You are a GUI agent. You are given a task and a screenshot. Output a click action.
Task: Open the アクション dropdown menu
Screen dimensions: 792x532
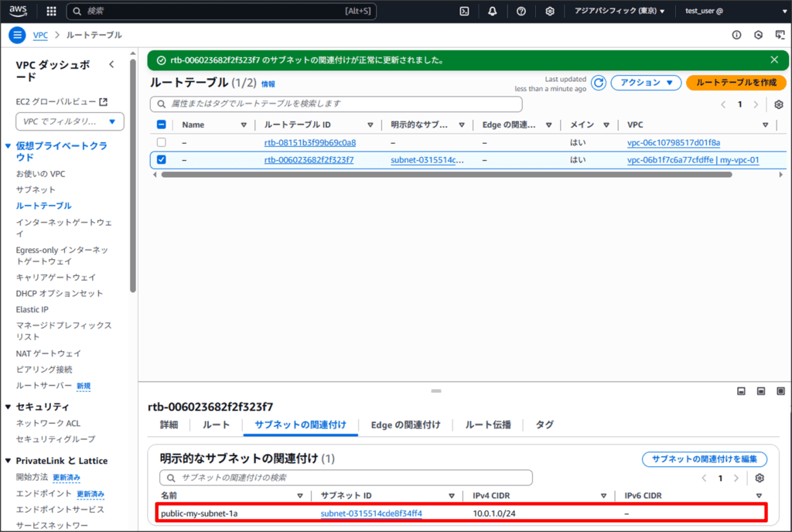click(x=645, y=83)
